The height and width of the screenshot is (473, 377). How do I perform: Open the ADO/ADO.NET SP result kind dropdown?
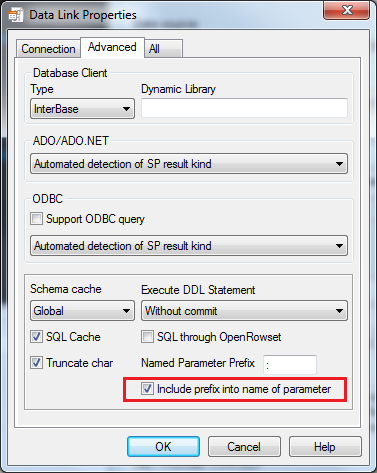[x=189, y=164]
